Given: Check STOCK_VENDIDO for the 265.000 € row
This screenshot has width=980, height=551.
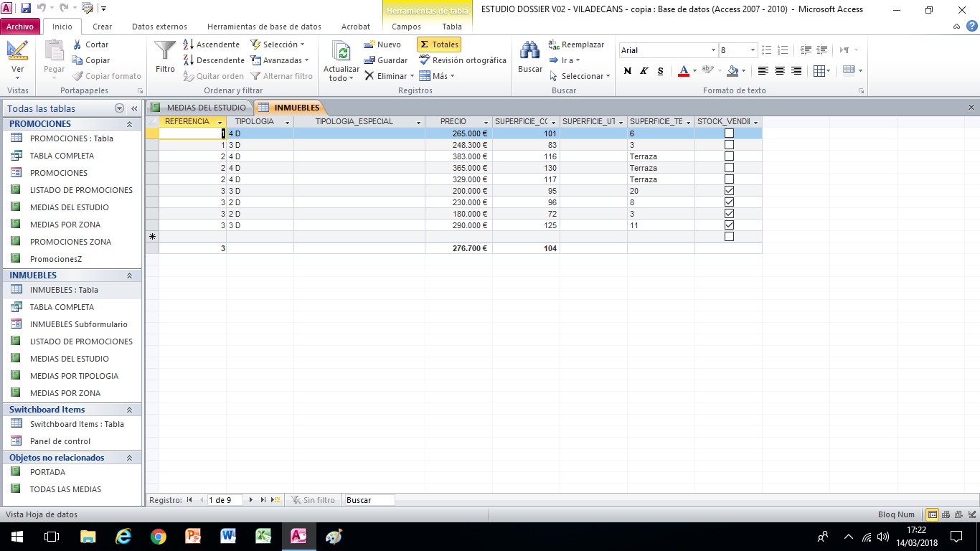Looking at the screenshot, I should [x=729, y=133].
